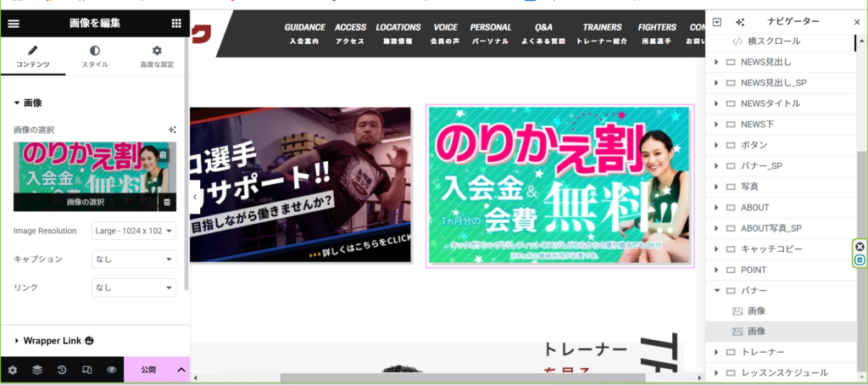868x385 pixels.
Task: Open site settings gear in bottom bar
Action: pyautogui.click(x=13, y=370)
